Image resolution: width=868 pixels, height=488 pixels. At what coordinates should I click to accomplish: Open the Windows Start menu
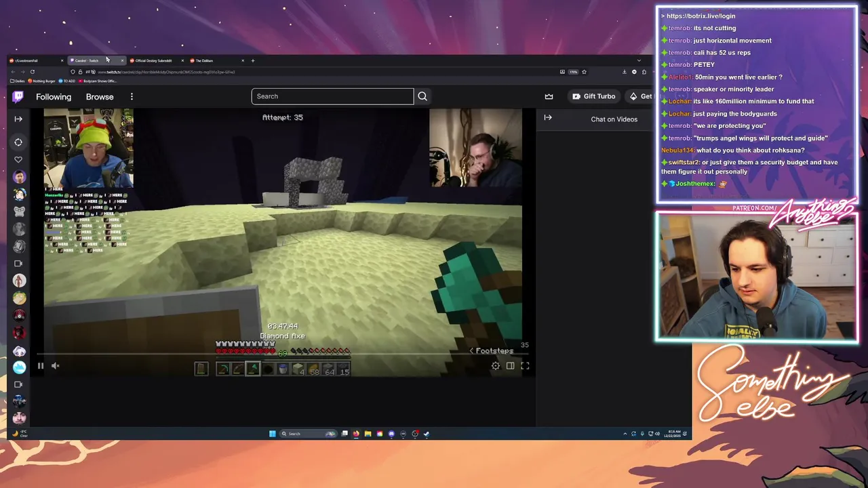tap(272, 434)
